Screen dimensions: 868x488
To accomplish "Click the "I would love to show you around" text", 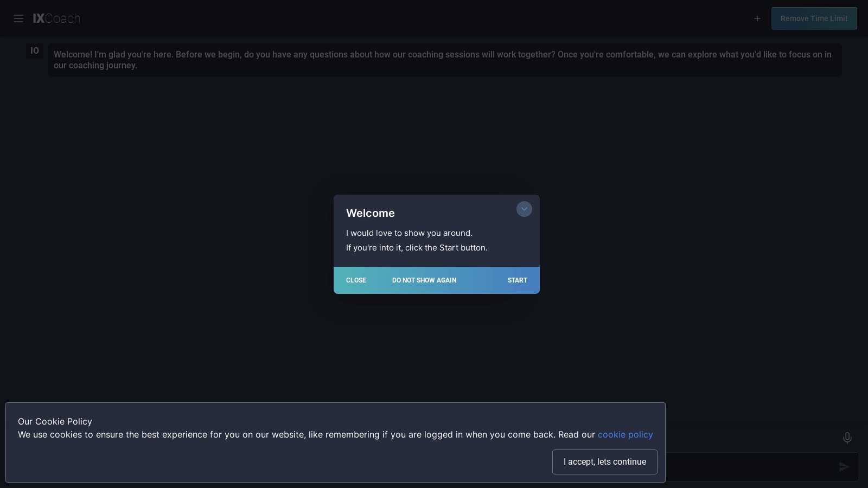I will click(x=409, y=233).
